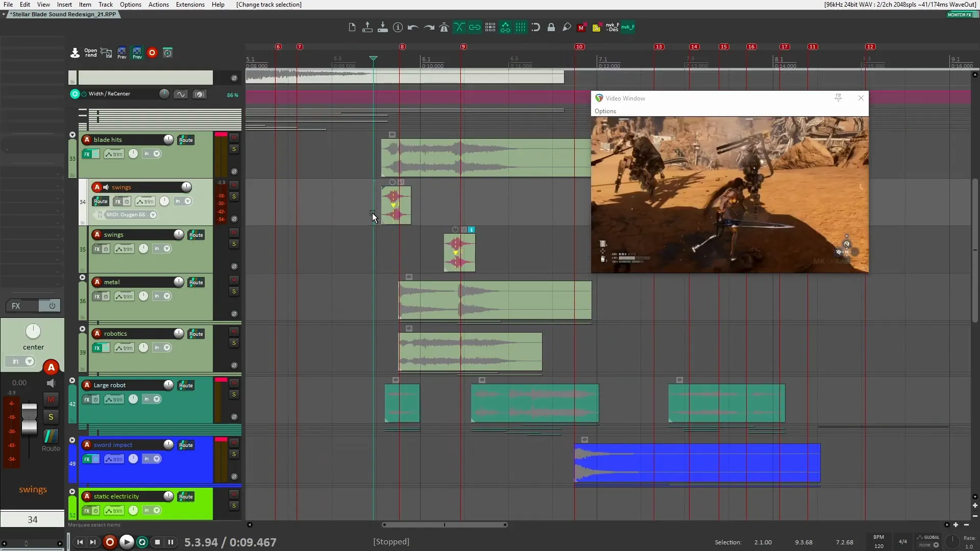
Task: Open the Extensions menu
Action: pyautogui.click(x=190, y=5)
